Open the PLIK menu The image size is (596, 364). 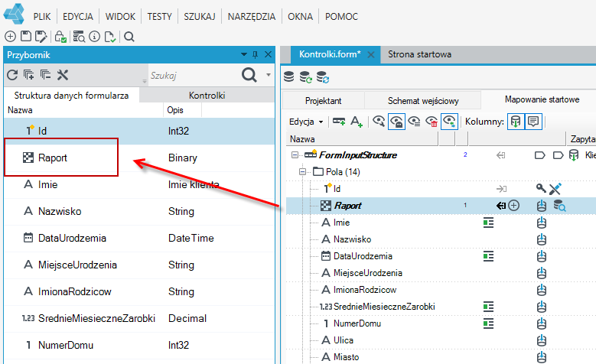click(x=42, y=17)
